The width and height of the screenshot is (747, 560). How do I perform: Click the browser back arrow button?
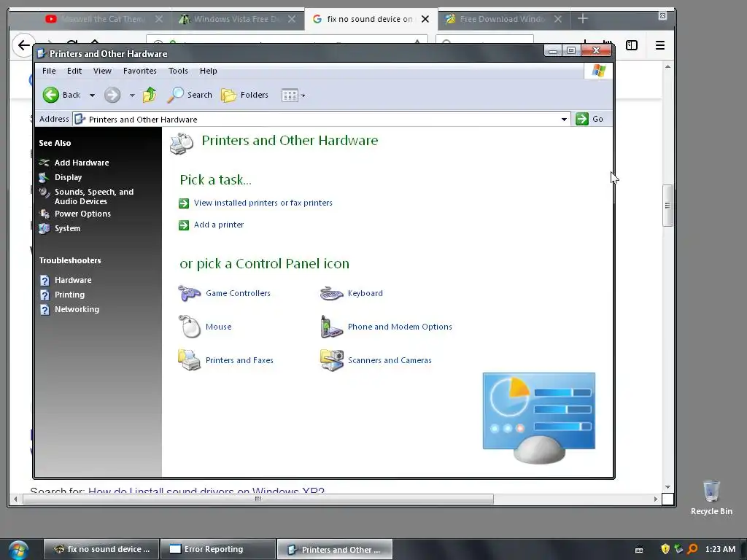pos(23,45)
